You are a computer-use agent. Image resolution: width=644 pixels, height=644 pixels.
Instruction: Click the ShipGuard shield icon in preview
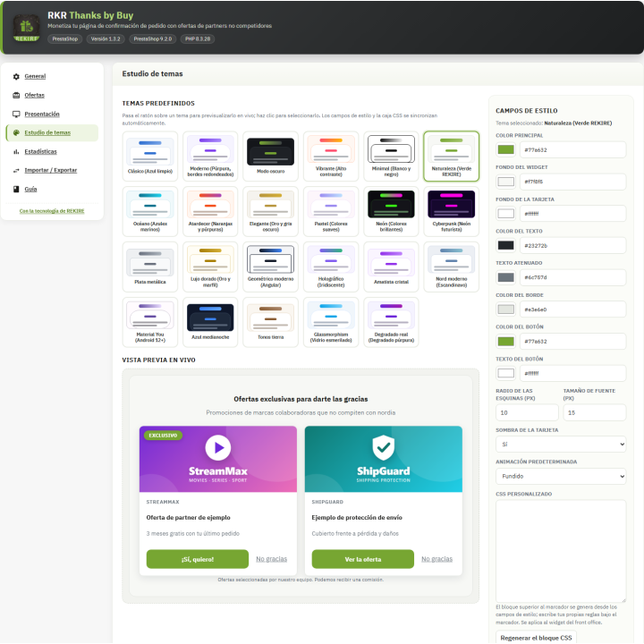(x=383, y=448)
